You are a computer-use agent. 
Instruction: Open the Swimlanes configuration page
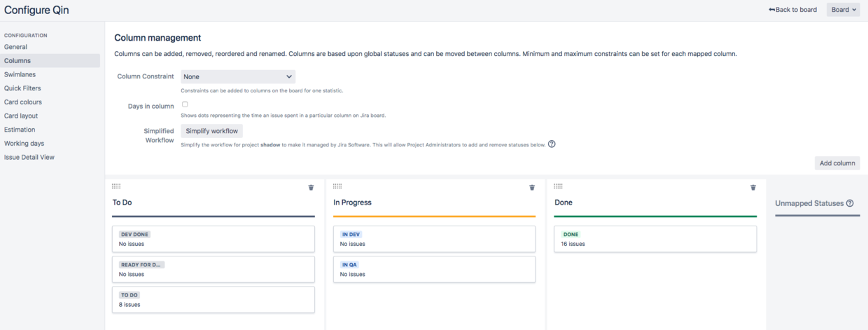click(20, 74)
